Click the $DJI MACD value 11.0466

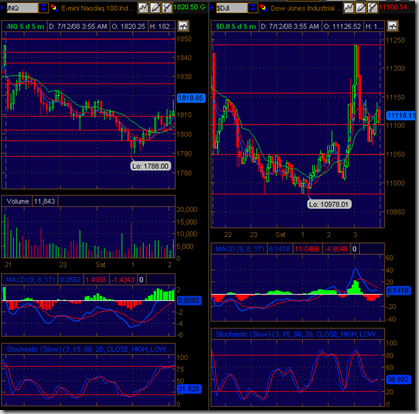(307, 249)
